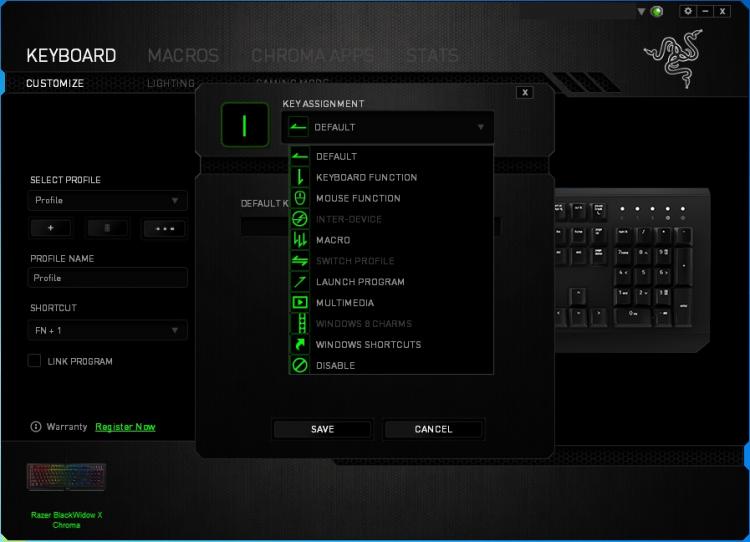Pick the Macro assignment icon

[x=300, y=240]
